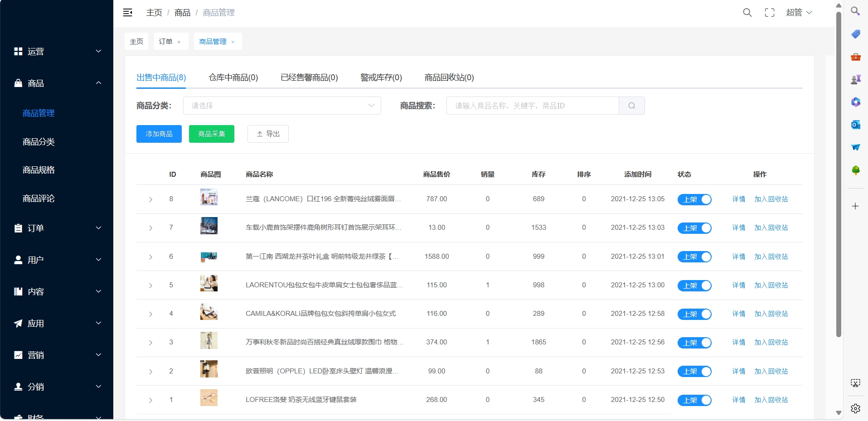Click the search button beside product search field
Image resolution: width=868 pixels, height=421 pixels.
632,106
